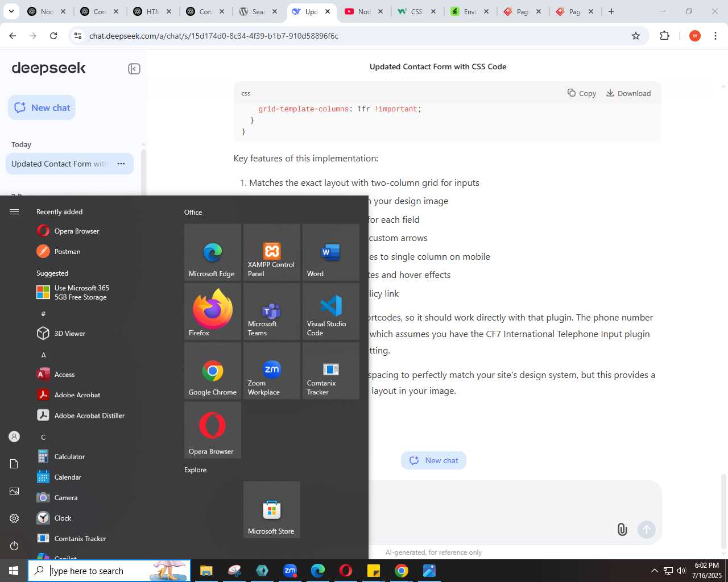Open the Comtanix Tracker tile under Office
The width and height of the screenshot is (728, 582).
tap(331, 371)
